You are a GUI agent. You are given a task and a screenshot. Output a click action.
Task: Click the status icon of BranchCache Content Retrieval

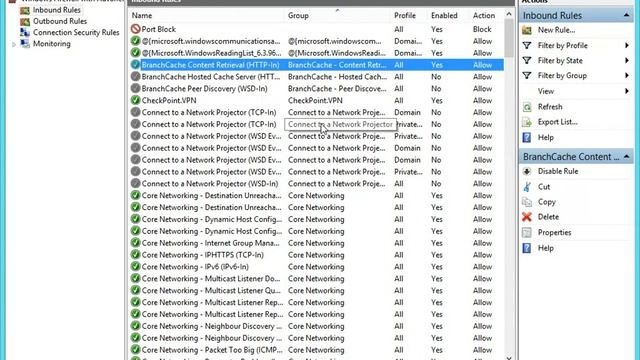click(x=136, y=64)
